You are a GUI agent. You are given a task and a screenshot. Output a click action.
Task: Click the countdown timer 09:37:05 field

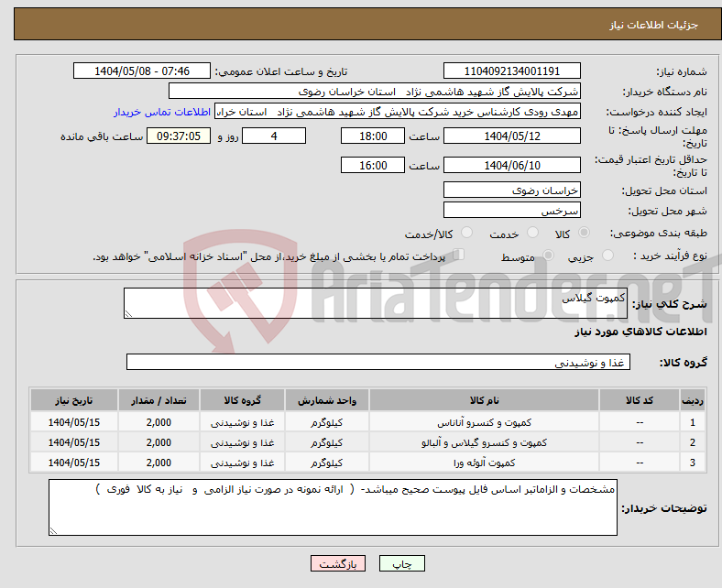coord(179,136)
